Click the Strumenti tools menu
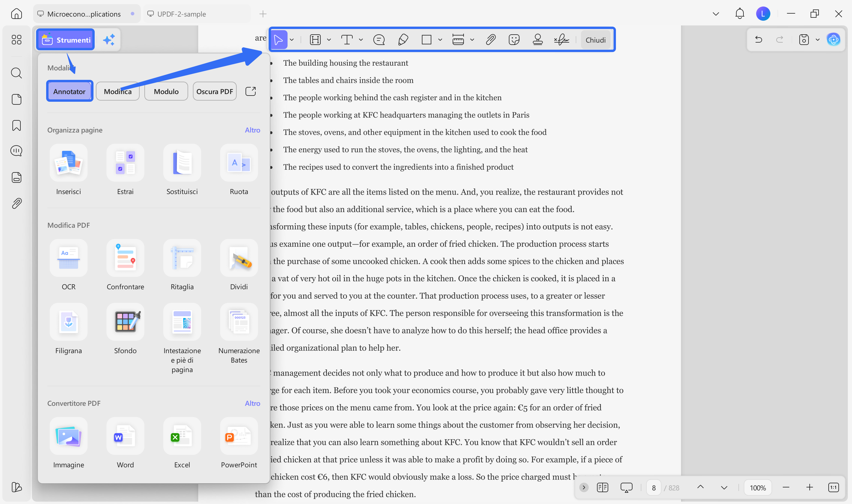 (x=66, y=40)
